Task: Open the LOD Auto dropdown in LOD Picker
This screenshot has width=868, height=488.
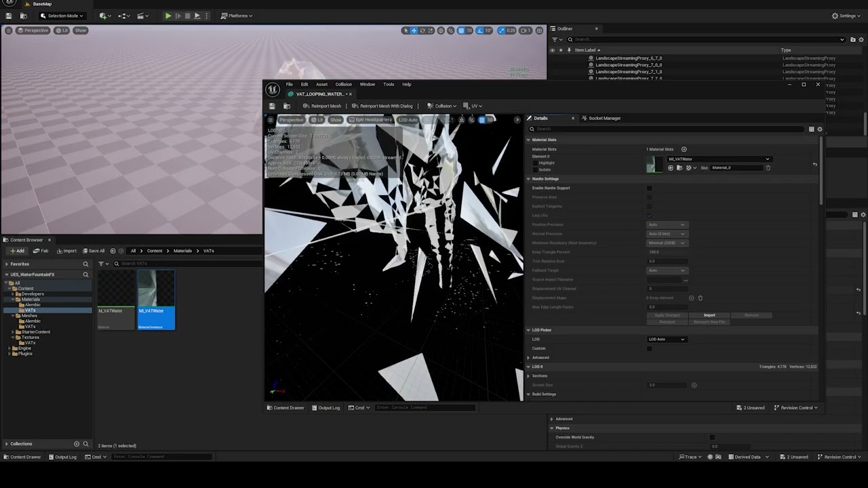Action: (667, 339)
